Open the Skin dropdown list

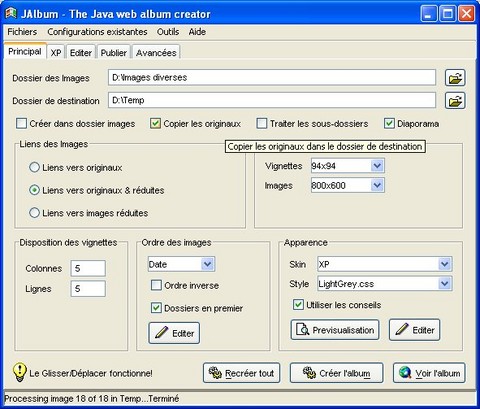point(445,264)
